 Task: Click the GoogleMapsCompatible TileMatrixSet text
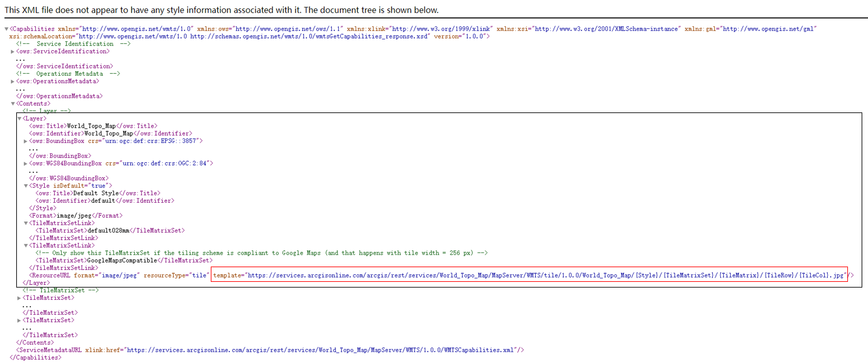(x=122, y=261)
